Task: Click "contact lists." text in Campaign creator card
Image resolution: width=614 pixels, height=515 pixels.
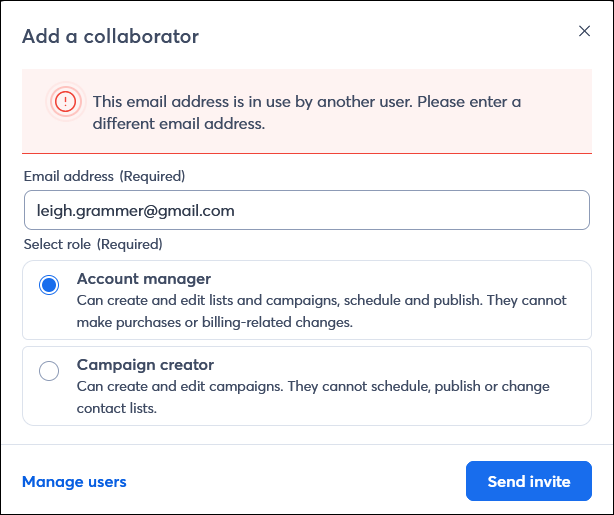Action: [x=117, y=408]
